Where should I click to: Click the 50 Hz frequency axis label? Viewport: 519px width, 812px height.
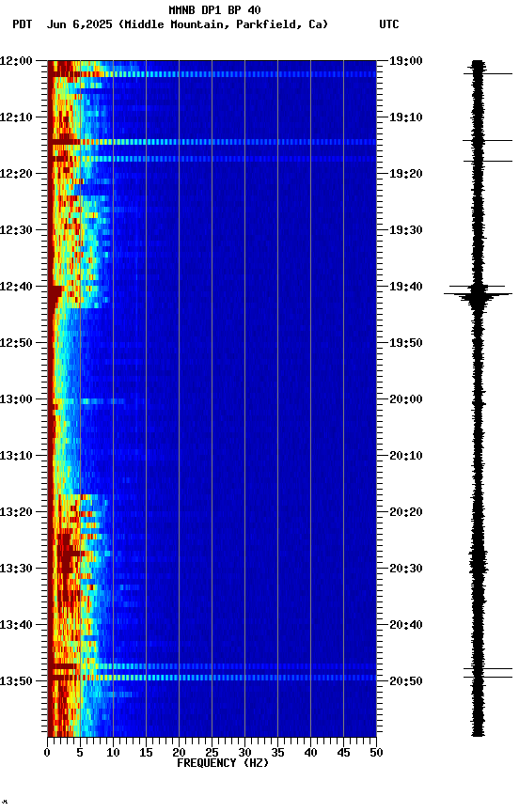click(376, 753)
